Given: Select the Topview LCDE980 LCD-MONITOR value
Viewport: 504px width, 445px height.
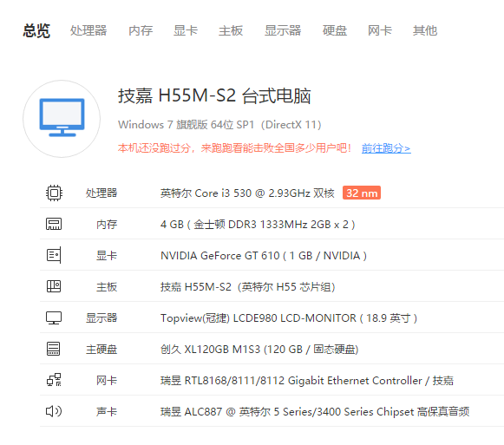Looking at the screenshot, I should [x=289, y=318].
